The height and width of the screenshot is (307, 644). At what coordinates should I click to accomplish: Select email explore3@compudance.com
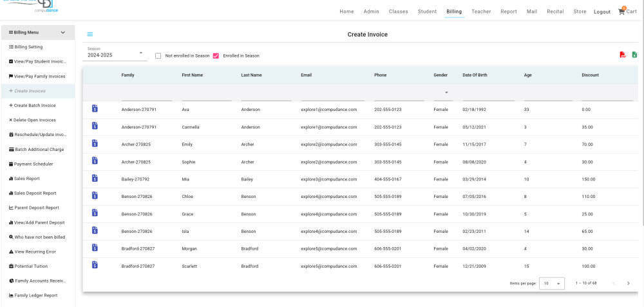coord(328,179)
